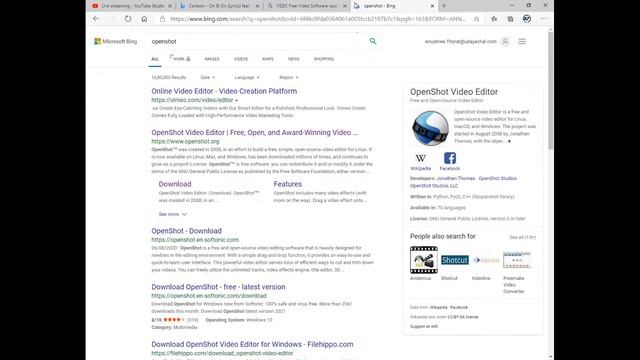Open the browser home page icon
This screenshot has height=360, width=640.
pos(144,19)
